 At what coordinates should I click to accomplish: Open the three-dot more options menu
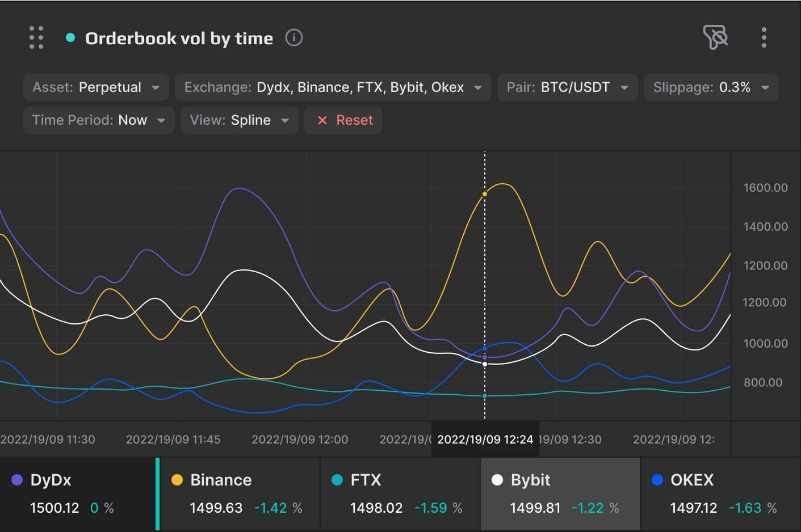[764, 37]
